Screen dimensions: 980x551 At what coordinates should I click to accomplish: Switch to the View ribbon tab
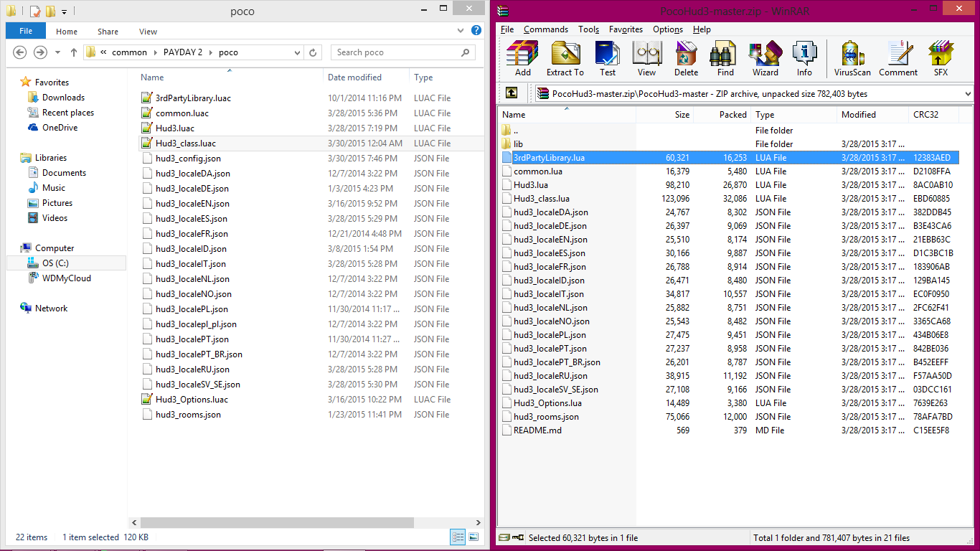(x=148, y=32)
